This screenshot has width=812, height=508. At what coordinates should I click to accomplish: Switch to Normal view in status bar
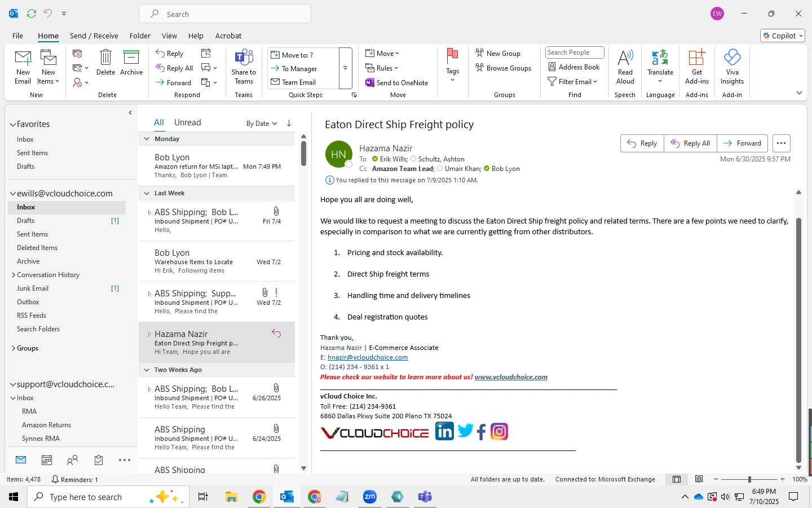click(677, 479)
